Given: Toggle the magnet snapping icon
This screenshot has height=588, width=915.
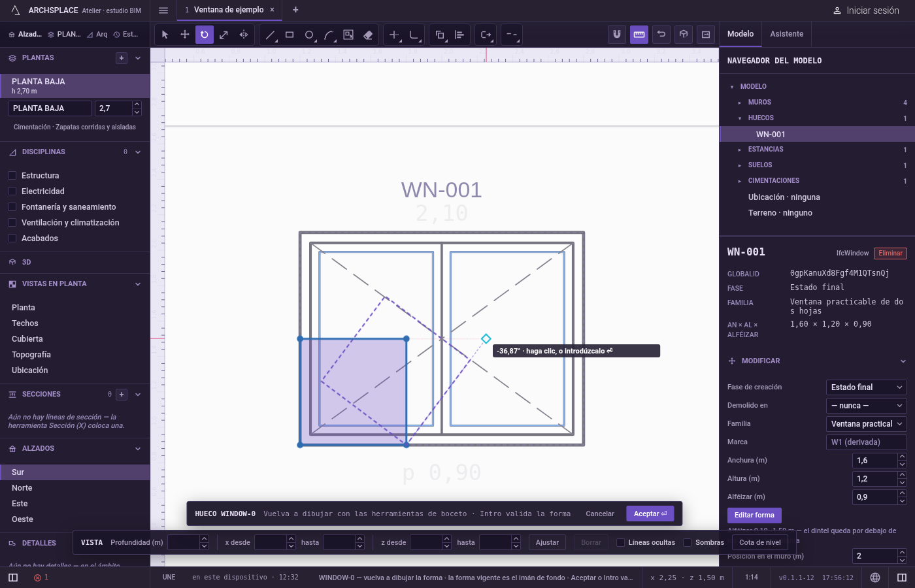Looking at the screenshot, I should tap(617, 35).
